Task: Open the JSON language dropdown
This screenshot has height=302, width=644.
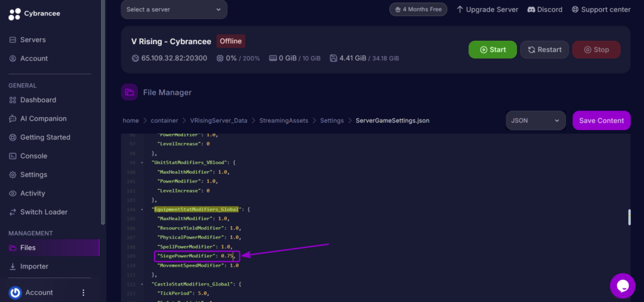Action: pyautogui.click(x=536, y=120)
